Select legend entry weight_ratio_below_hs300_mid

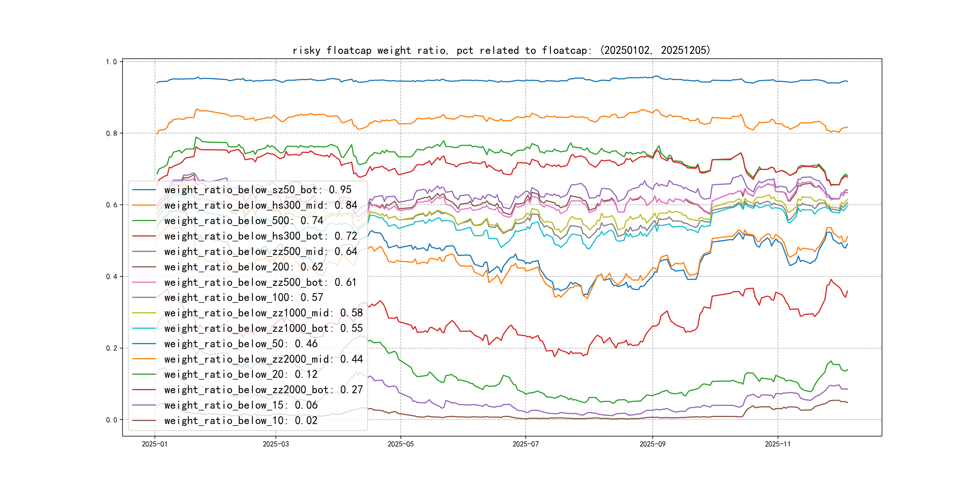tap(261, 205)
